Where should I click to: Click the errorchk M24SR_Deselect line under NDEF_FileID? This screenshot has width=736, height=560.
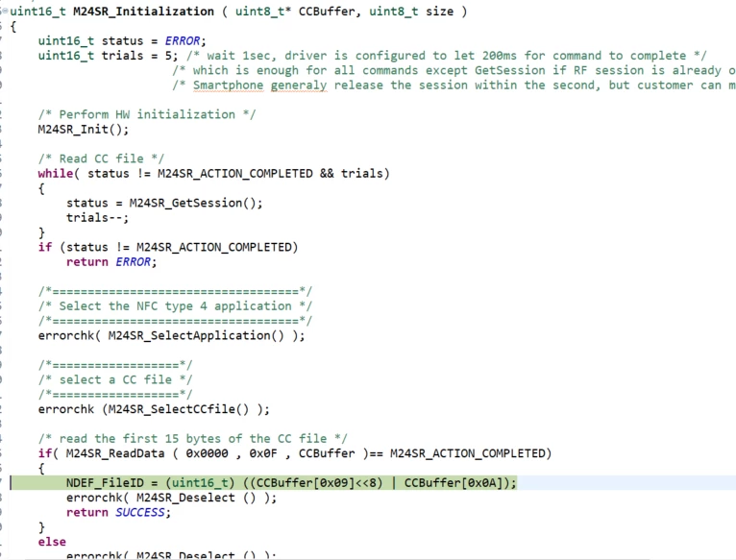[171, 498]
